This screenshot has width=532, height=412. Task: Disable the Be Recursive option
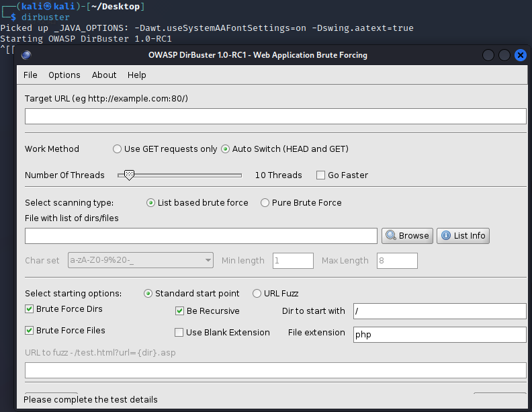click(x=179, y=311)
